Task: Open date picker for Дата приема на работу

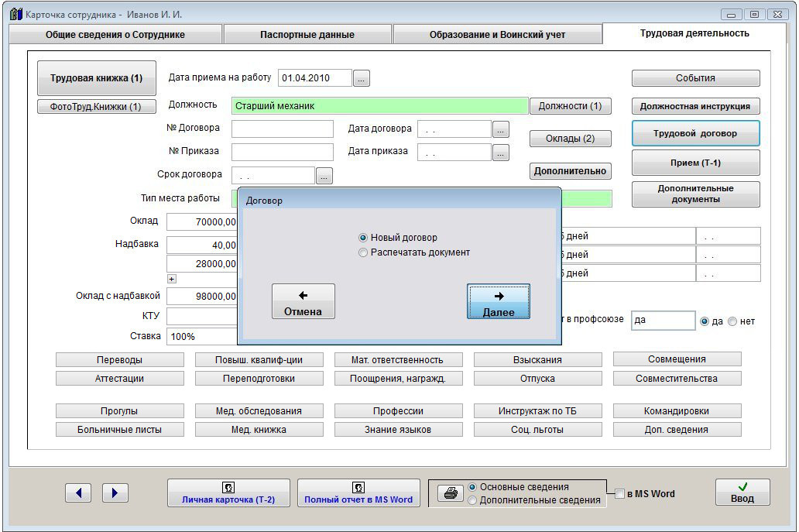Action: 362,78
